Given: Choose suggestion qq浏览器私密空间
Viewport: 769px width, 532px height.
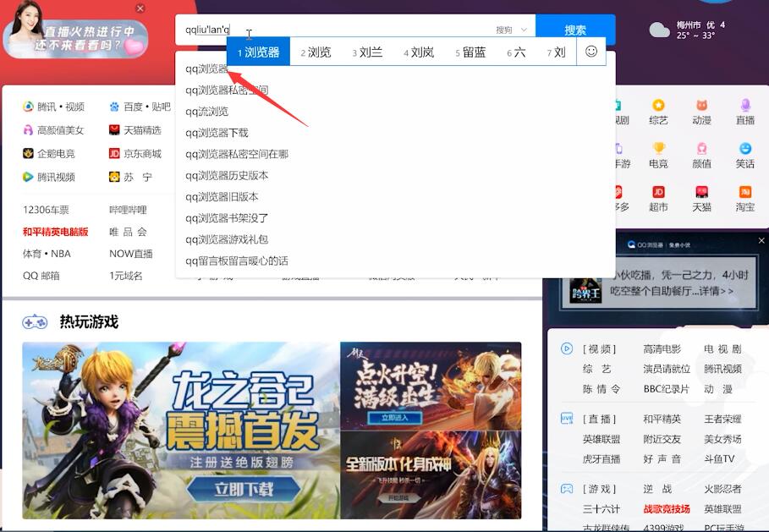Looking at the screenshot, I should click(227, 90).
